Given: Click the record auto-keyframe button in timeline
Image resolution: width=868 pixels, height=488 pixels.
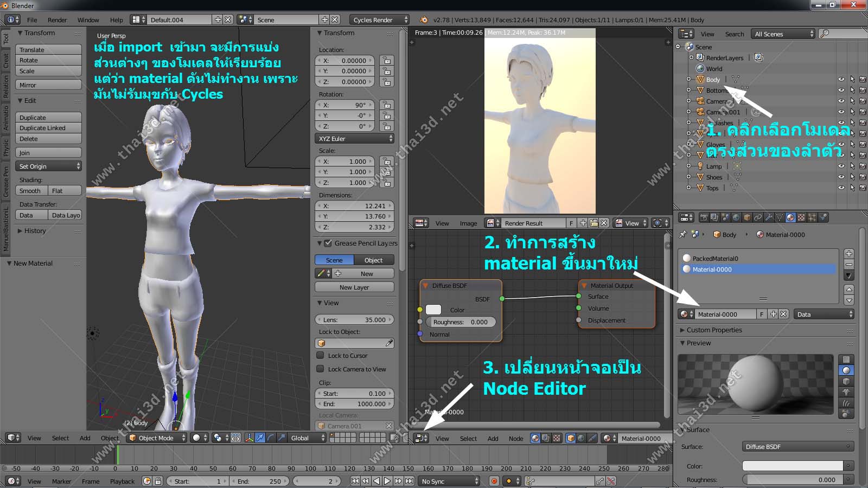Looking at the screenshot, I should pyautogui.click(x=494, y=481).
